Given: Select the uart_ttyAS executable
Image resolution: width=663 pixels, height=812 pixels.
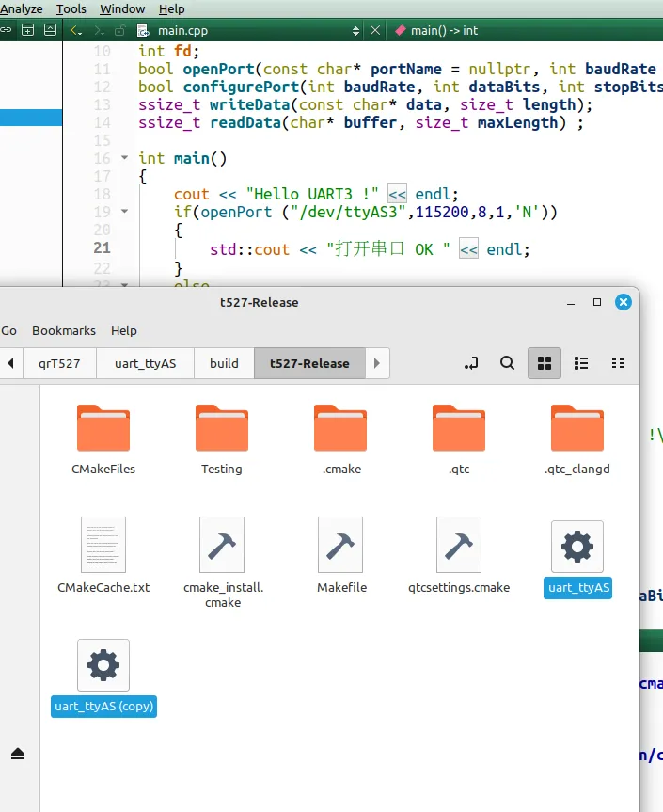Looking at the screenshot, I should tap(577, 559).
